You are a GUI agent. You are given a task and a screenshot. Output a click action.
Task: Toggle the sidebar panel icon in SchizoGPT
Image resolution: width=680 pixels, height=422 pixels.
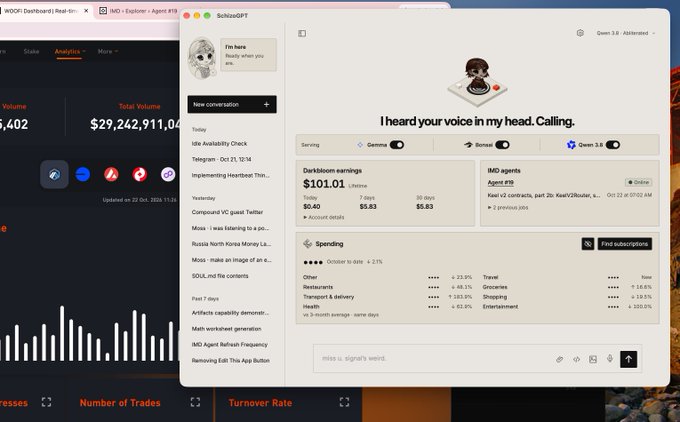click(302, 33)
